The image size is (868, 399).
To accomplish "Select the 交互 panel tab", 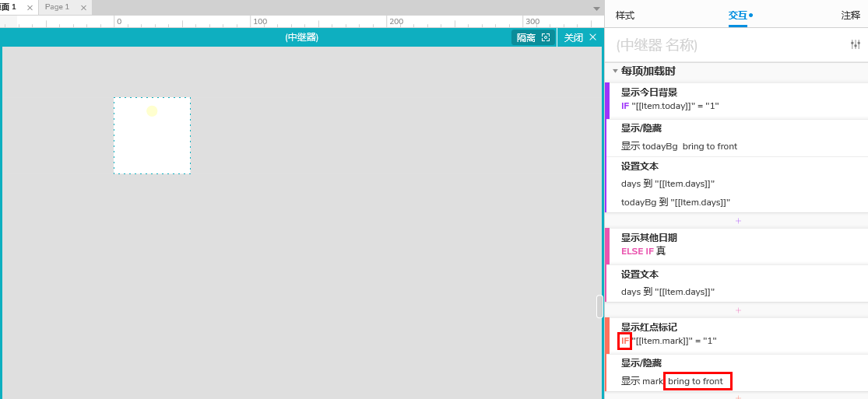I will click(737, 16).
